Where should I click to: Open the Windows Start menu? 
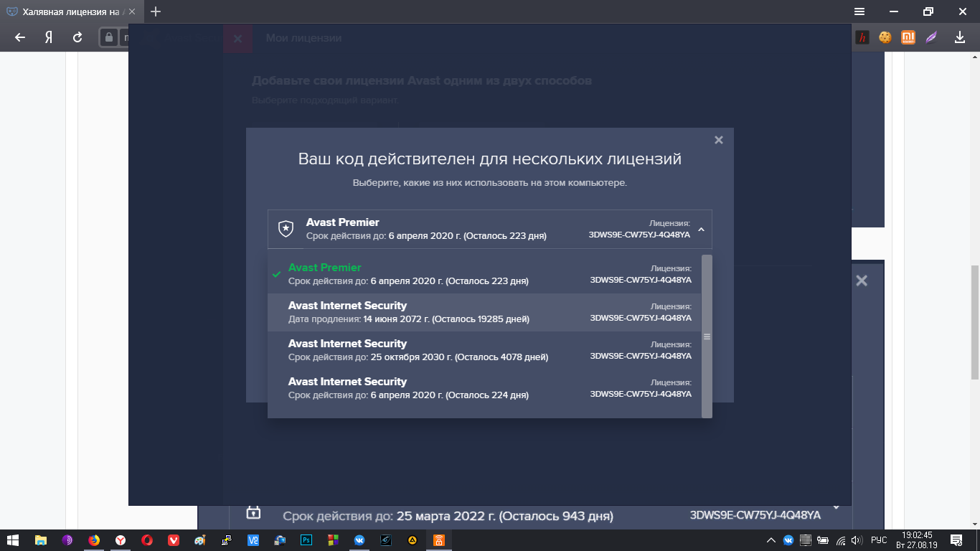[13, 540]
